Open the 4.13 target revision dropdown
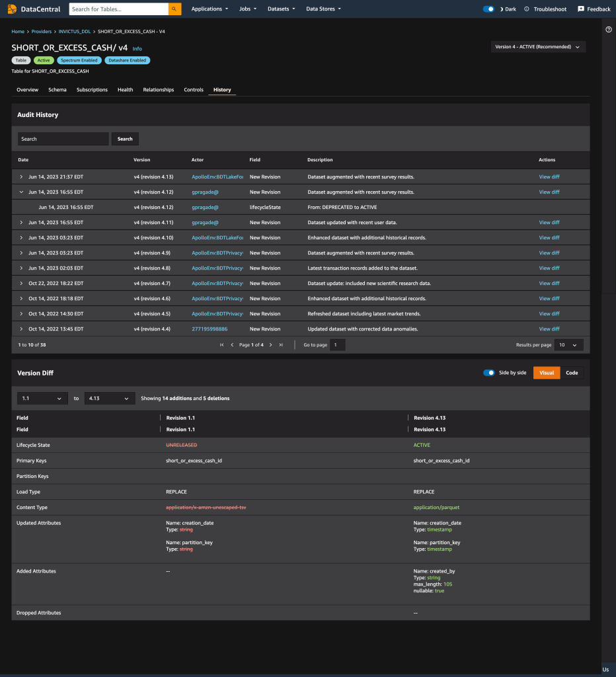This screenshot has width=616, height=677. pos(110,399)
